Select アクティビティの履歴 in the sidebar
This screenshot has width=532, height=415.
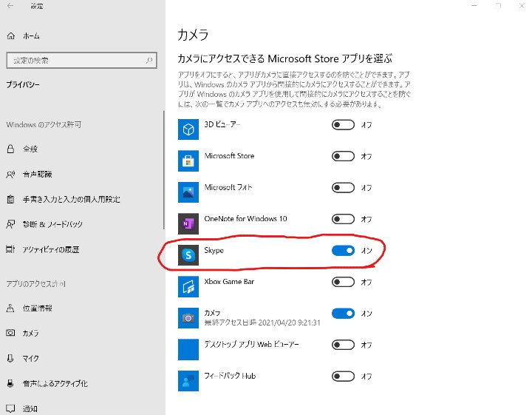51,249
